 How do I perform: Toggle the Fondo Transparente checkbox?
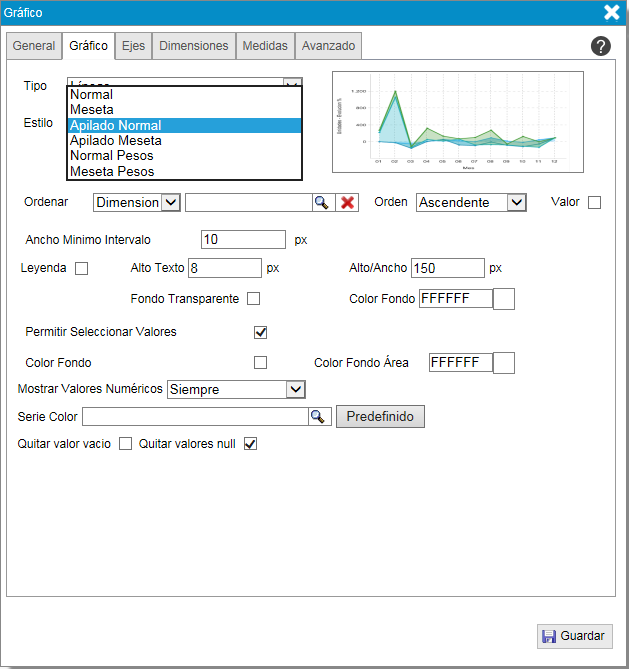[254, 299]
